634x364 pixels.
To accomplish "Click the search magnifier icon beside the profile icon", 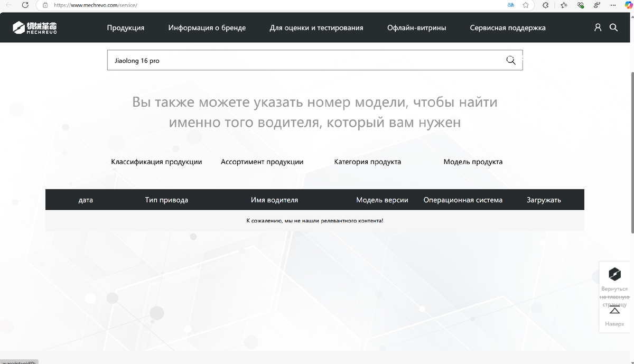I will [613, 27].
